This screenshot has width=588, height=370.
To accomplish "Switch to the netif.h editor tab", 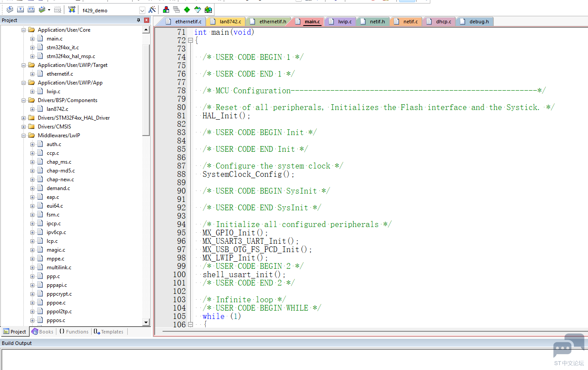I will coord(373,22).
